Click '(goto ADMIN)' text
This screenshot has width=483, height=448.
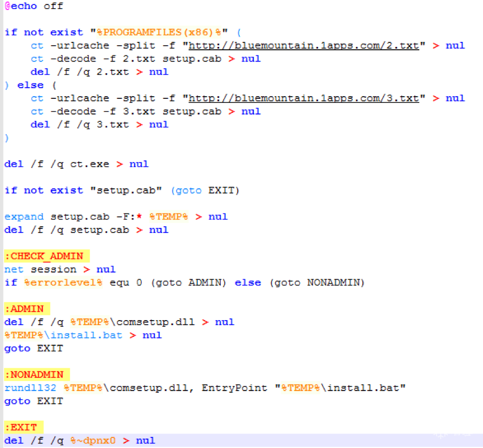(188, 282)
